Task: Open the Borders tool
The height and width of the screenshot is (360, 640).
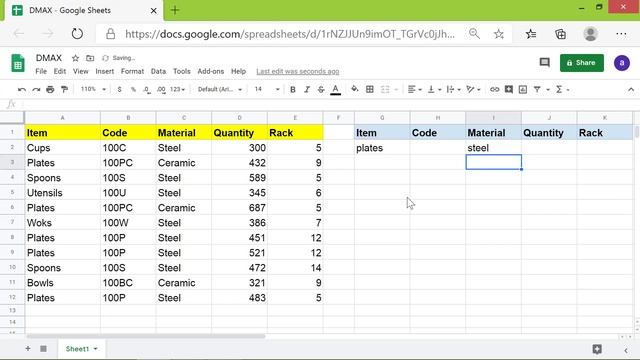Action: [370, 89]
